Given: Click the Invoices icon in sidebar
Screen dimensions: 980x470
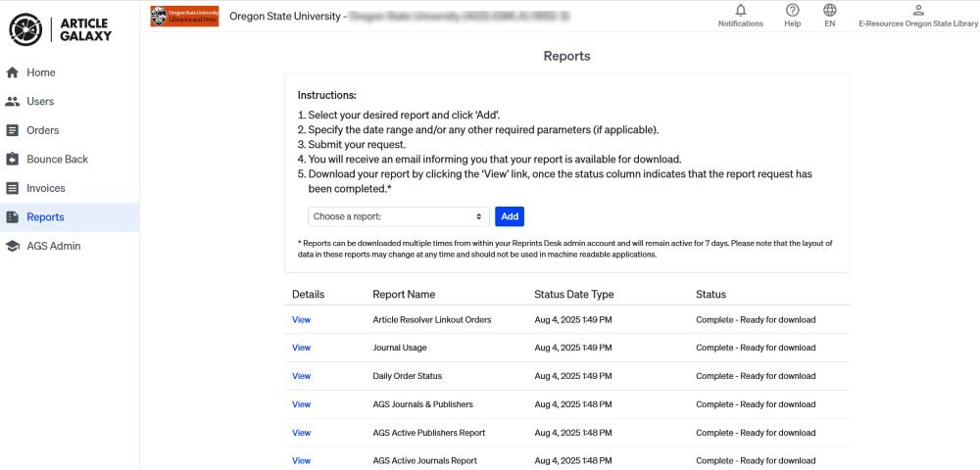Looking at the screenshot, I should [x=13, y=188].
